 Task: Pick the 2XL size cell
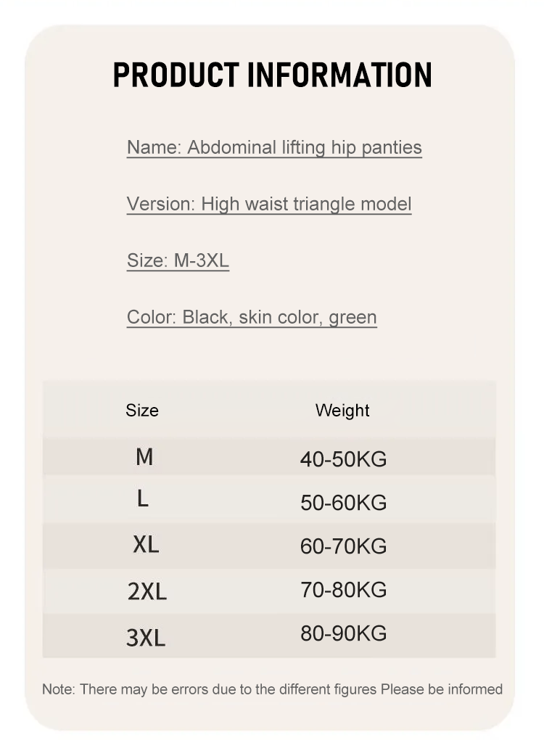(147, 592)
